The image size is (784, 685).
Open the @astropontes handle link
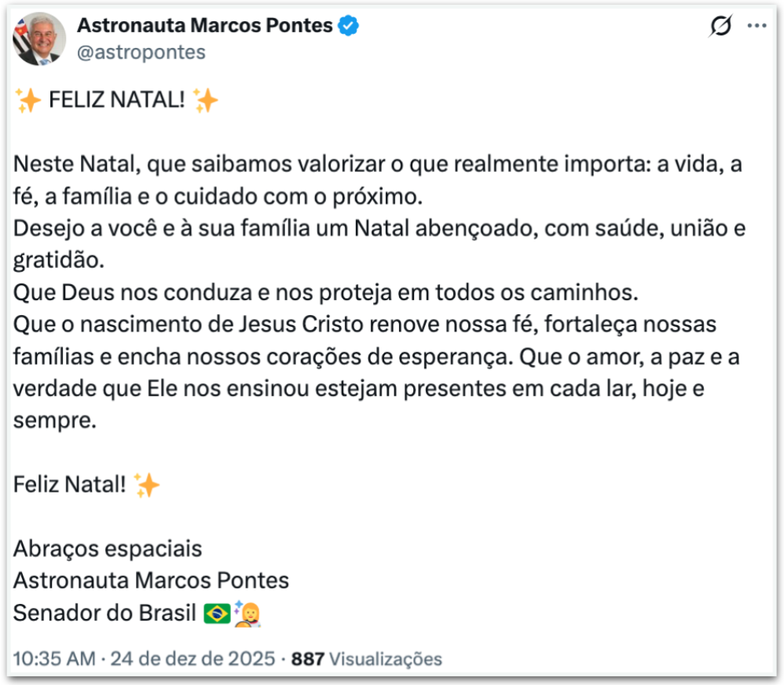(141, 53)
